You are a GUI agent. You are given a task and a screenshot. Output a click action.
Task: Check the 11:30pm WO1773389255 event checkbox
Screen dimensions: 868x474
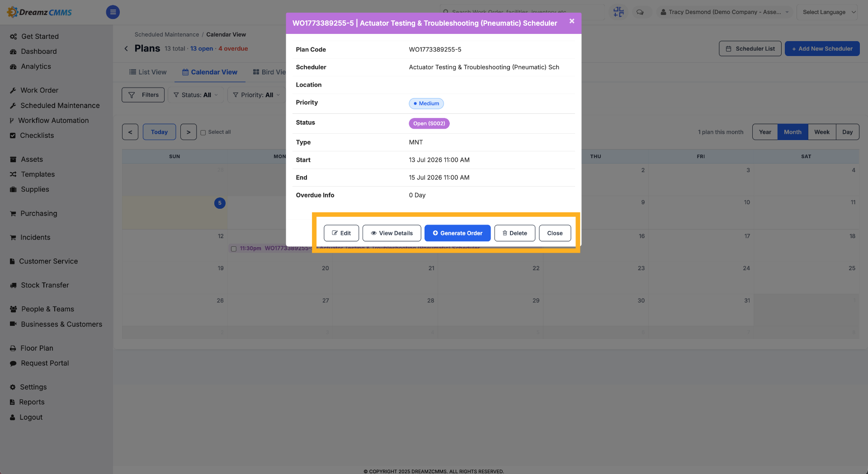(234, 249)
